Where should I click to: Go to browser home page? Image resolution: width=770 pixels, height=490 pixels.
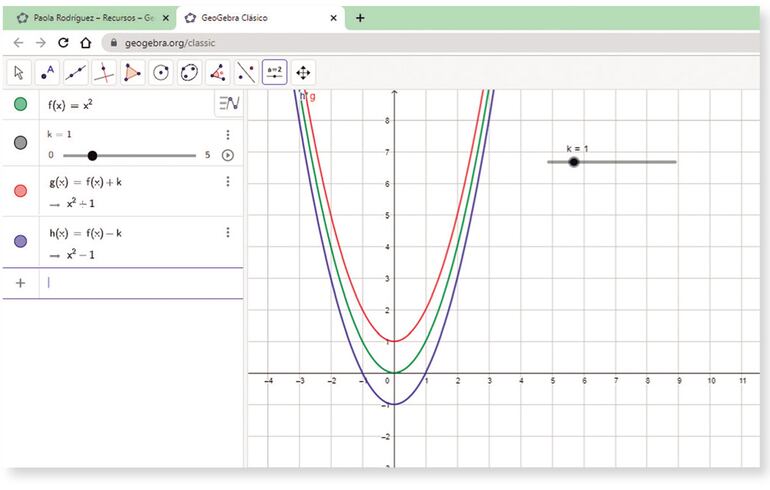(85, 43)
